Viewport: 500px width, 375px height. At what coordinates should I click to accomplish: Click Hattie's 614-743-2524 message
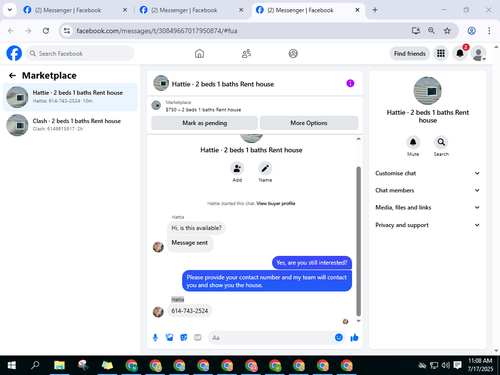(190, 311)
